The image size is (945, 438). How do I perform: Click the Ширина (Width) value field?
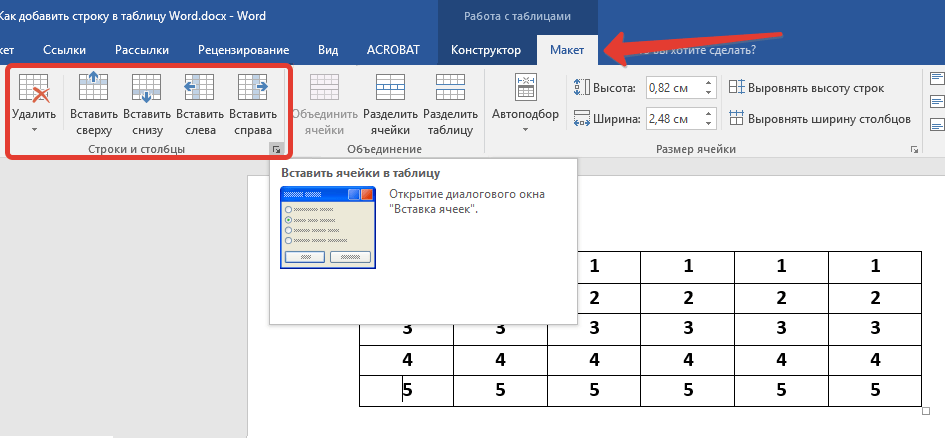coord(670,119)
